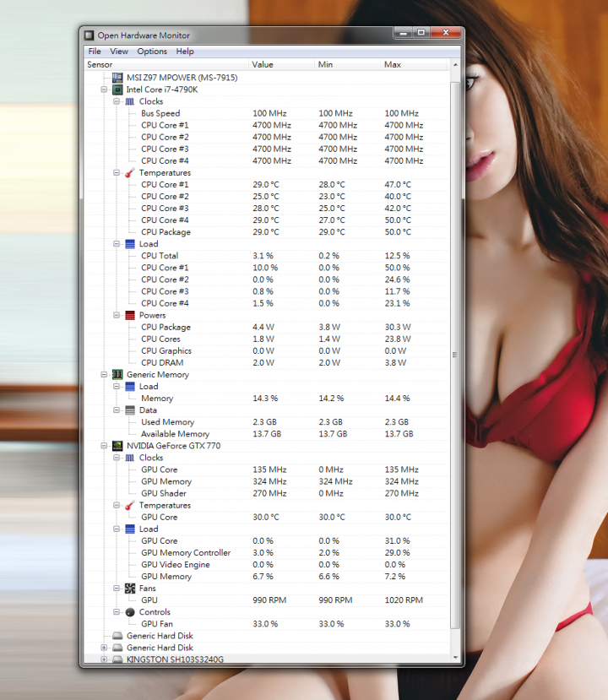
Task: Click the vertical scrollbar thumb
Action: [x=455, y=355]
